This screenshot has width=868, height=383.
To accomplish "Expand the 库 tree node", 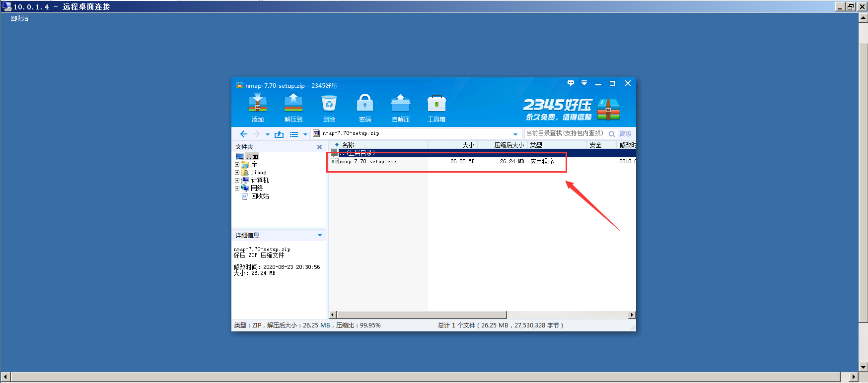I will coord(237,164).
